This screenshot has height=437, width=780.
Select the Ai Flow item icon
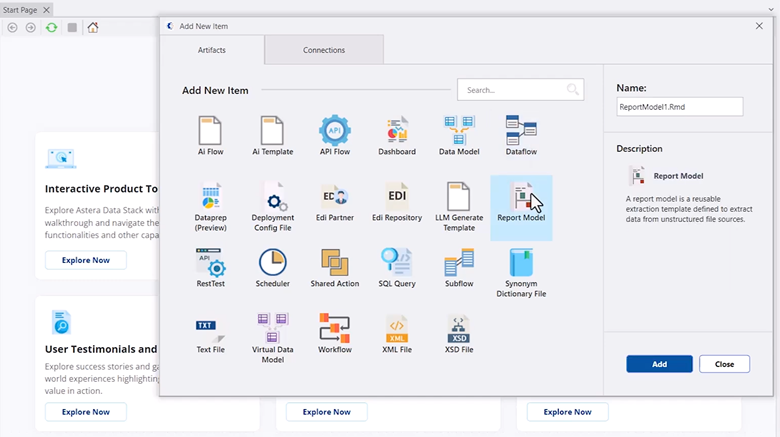coord(210,130)
